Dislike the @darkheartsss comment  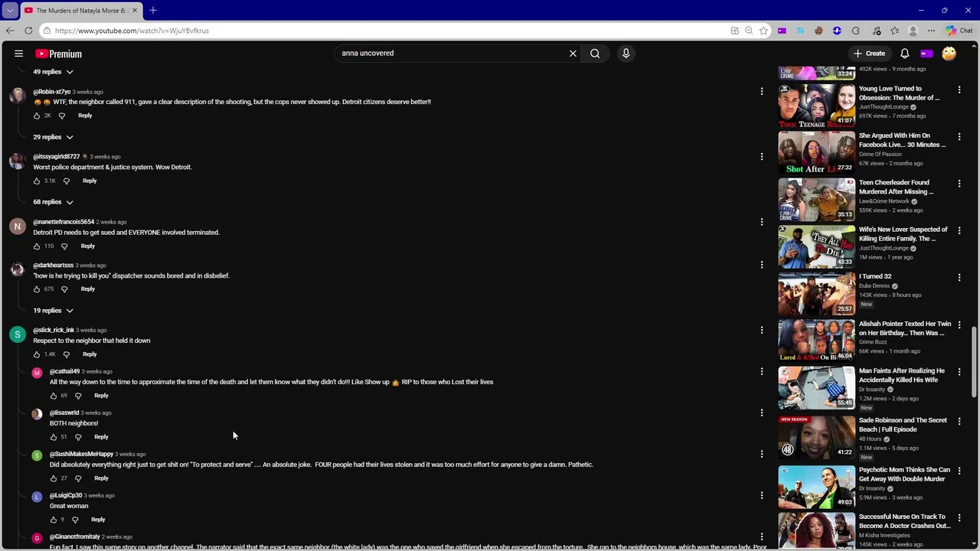click(x=64, y=289)
